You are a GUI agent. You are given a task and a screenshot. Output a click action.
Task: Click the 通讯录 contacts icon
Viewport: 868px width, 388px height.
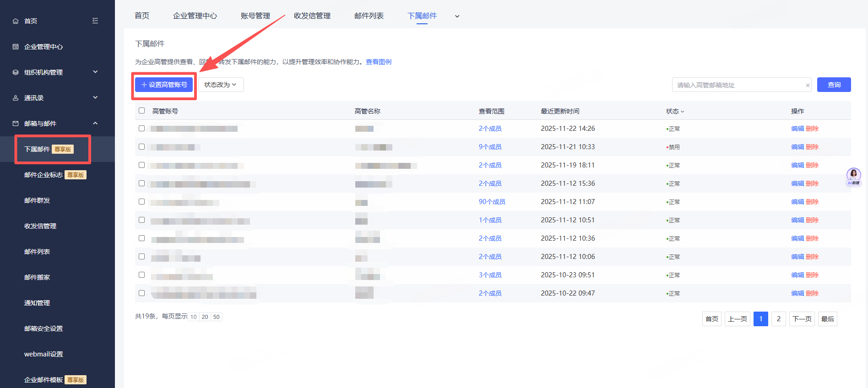[x=16, y=98]
